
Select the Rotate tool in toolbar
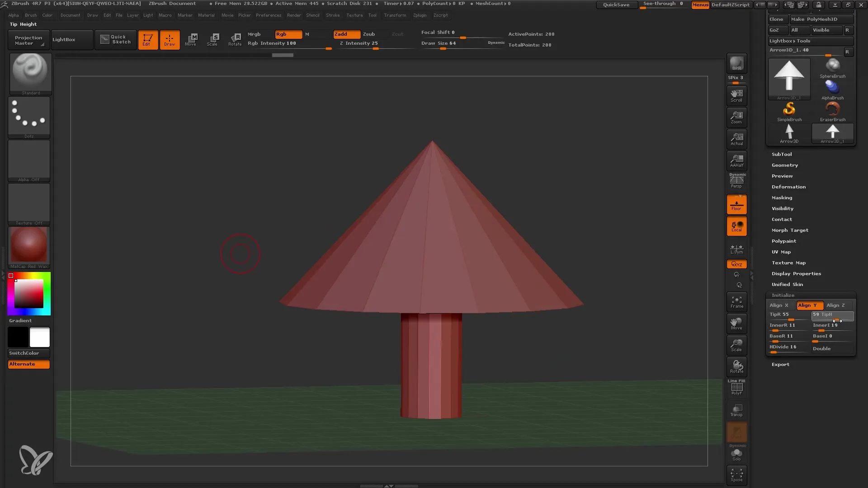(235, 39)
